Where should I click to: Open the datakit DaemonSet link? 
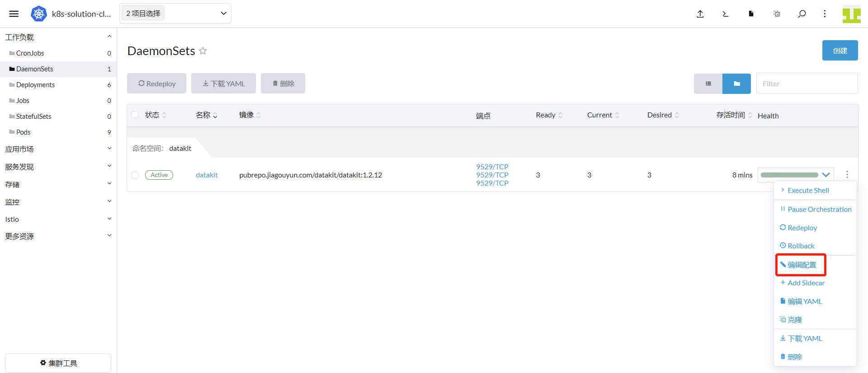coord(207,175)
